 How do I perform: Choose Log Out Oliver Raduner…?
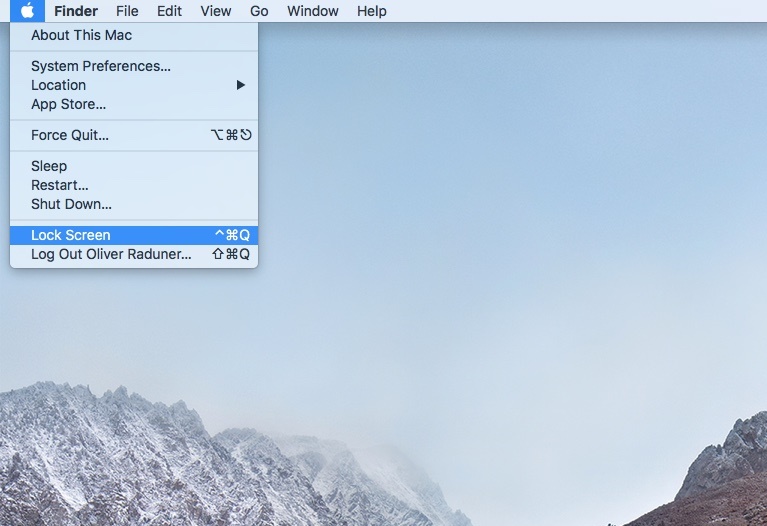(134, 254)
